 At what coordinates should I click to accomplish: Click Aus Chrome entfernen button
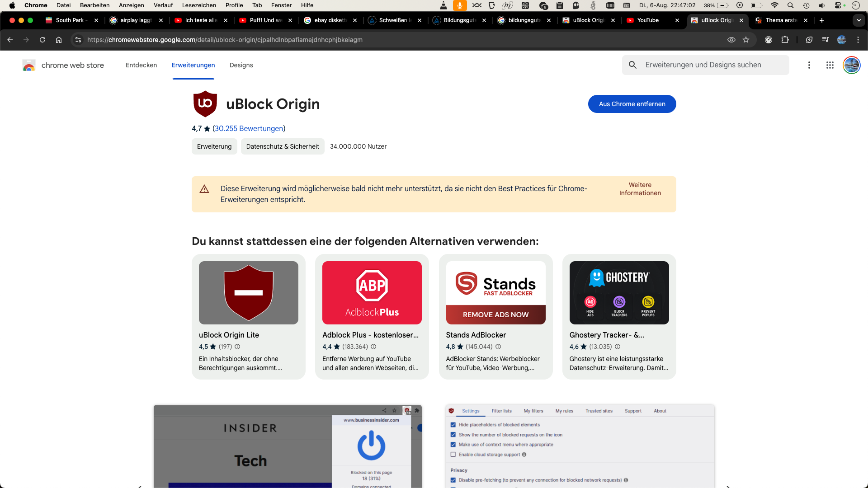point(632,104)
